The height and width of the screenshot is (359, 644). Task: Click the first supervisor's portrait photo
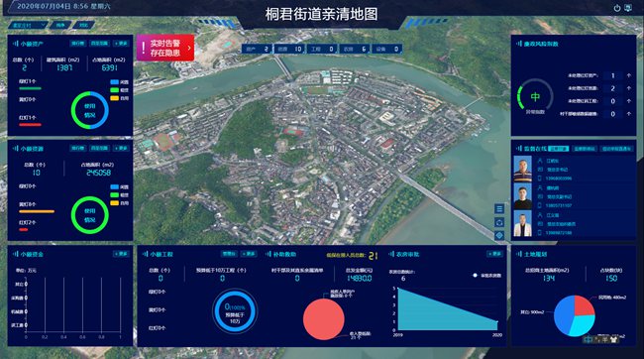click(522, 169)
